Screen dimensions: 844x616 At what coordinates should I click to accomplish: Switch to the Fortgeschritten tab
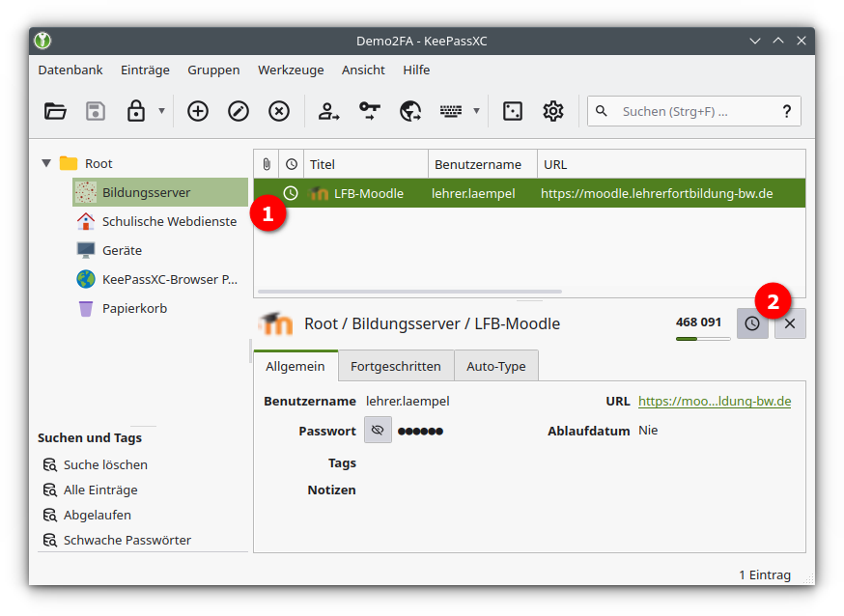tap(395, 367)
